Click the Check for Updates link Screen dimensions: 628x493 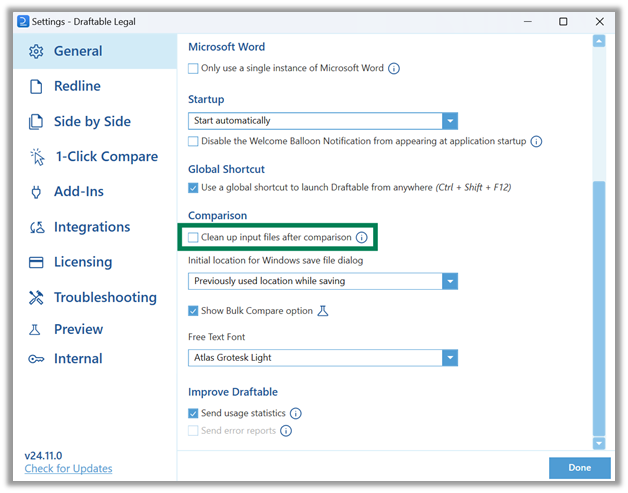(68, 469)
